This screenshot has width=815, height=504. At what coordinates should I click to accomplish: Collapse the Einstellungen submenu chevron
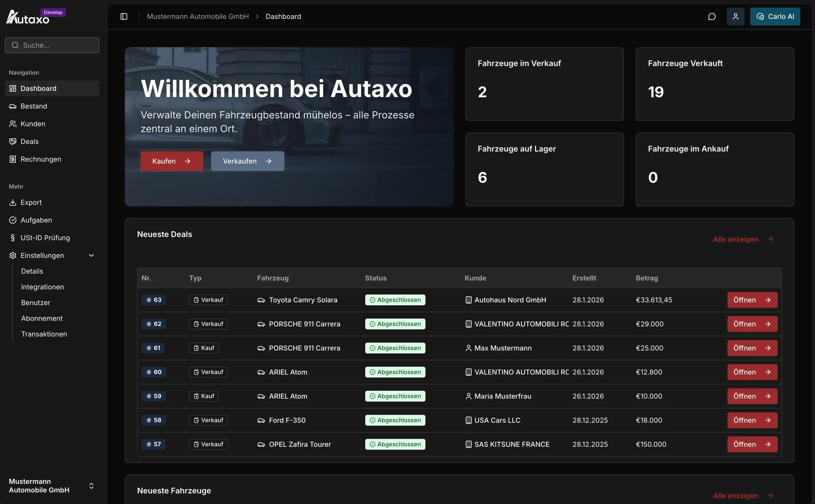coord(91,255)
